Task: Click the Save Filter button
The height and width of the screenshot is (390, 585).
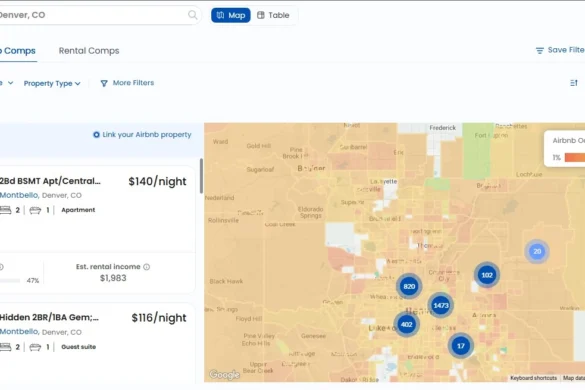Action: click(560, 50)
